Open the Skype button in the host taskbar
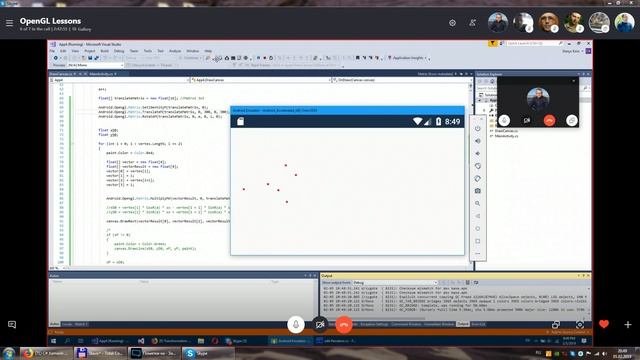Image resolution: width=640 pixels, height=360 pixels. tap(208, 353)
